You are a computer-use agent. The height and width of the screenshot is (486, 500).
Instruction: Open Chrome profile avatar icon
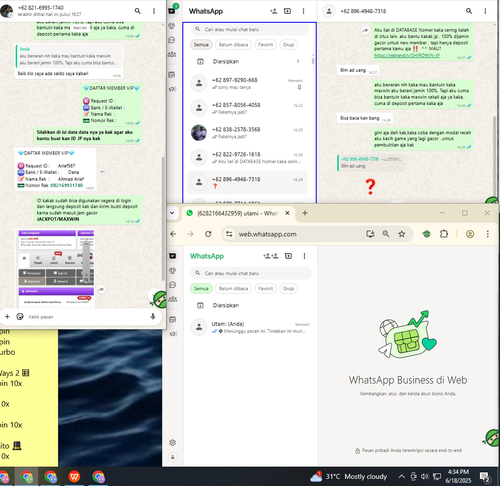[470, 234]
